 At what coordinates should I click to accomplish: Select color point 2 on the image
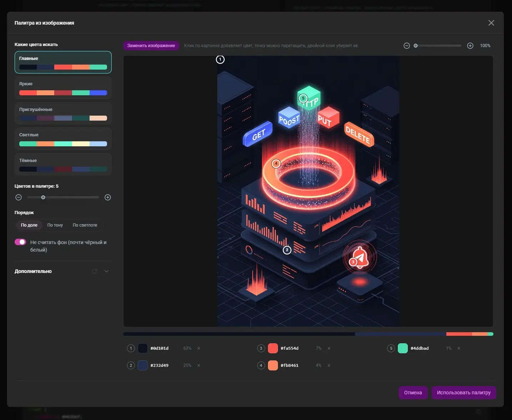click(287, 250)
